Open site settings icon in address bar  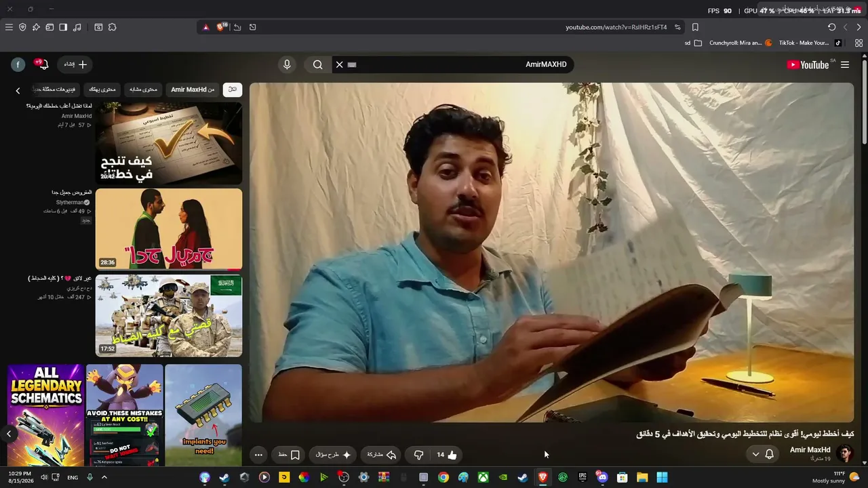click(x=677, y=27)
